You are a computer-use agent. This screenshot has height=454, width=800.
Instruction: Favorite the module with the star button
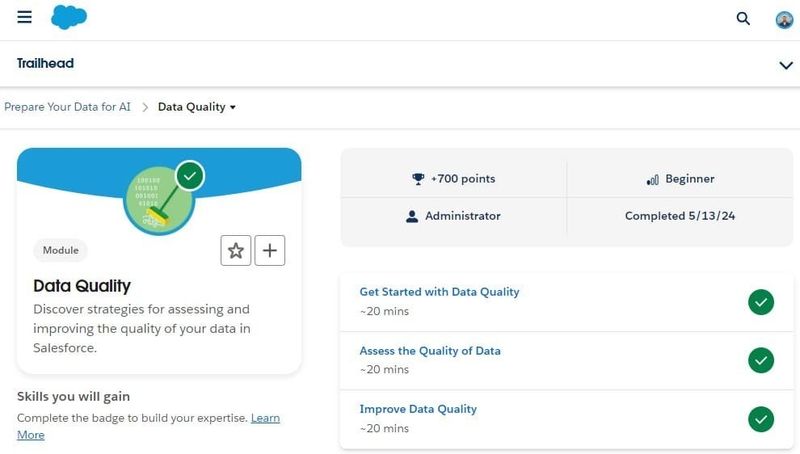tap(236, 250)
